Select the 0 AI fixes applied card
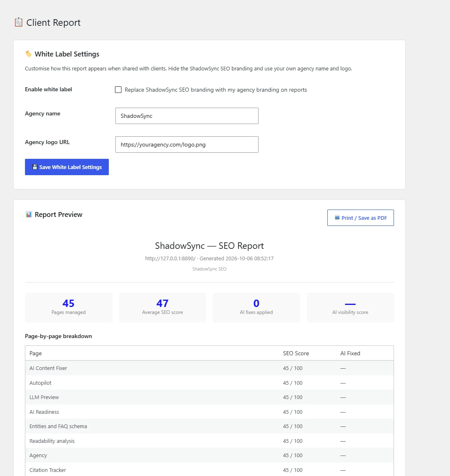This screenshot has height=476, width=450. pos(256,307)
